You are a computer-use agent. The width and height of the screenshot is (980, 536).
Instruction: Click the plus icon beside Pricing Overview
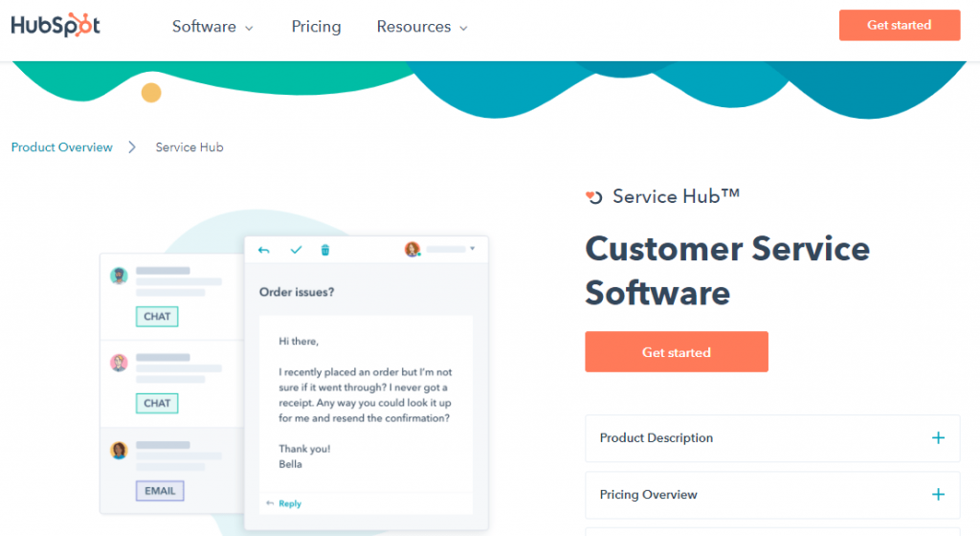click(938, 495)
